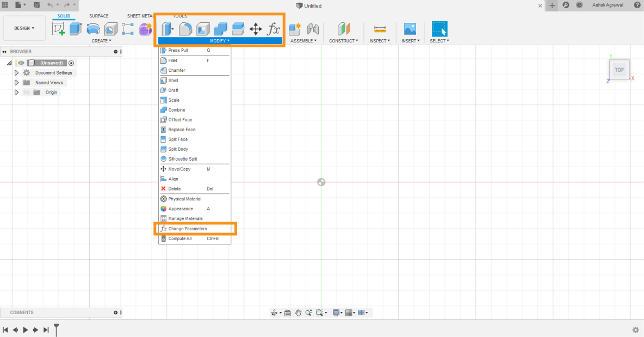Expand Document Settings in the browser
This screenshot has width=644, height=337.
point(16,72)
